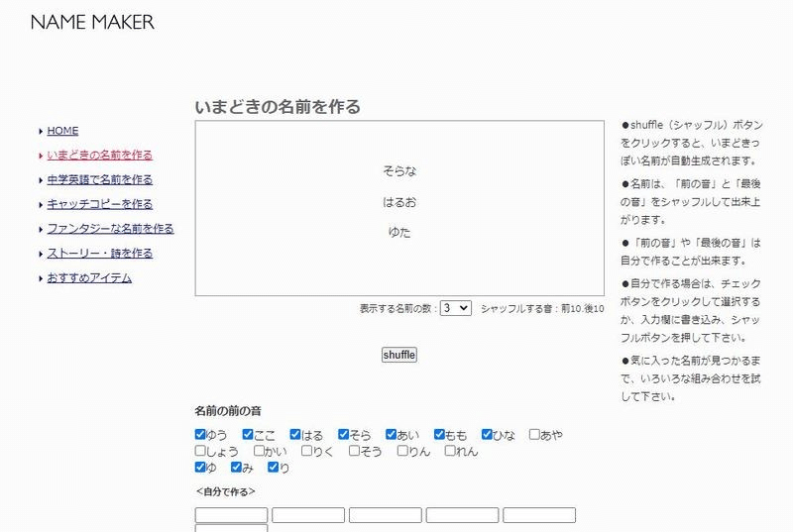Select generated name ゆた
This screenshot has height=532, width=793.
(x=399, y=233)
